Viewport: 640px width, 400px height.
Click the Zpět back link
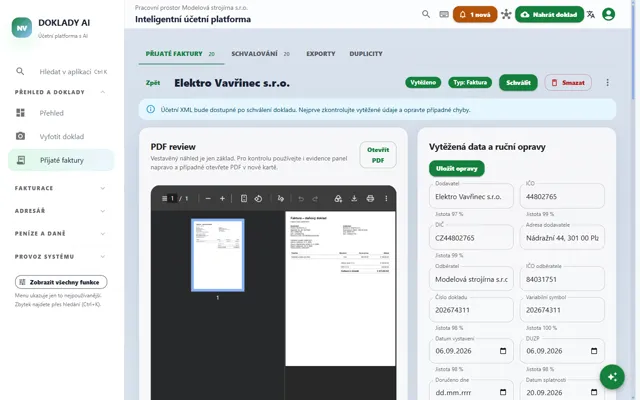coord(153,83)
